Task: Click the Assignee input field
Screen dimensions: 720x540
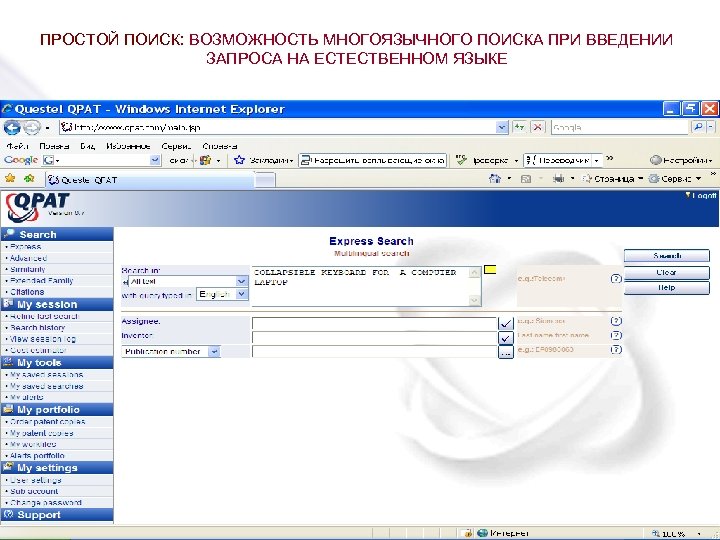Action: pyautogui.click(x=374, y=324)
